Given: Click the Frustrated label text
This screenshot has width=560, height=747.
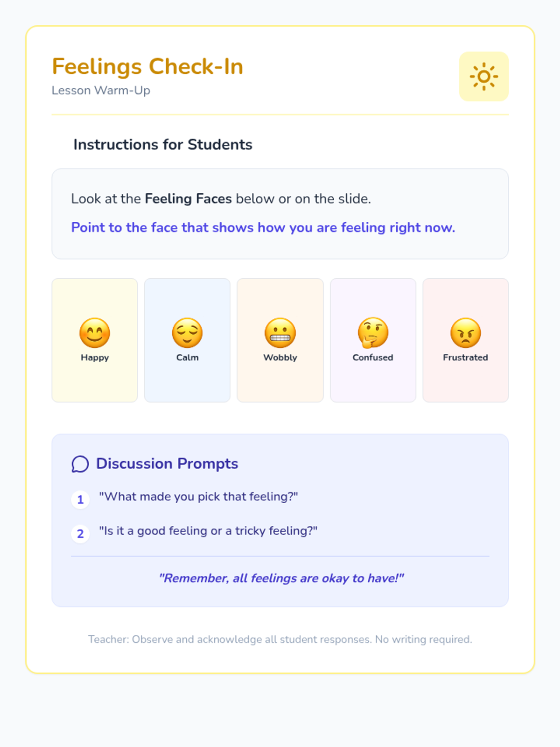Looking at the screenshot, I should click(x=465, y=358).
